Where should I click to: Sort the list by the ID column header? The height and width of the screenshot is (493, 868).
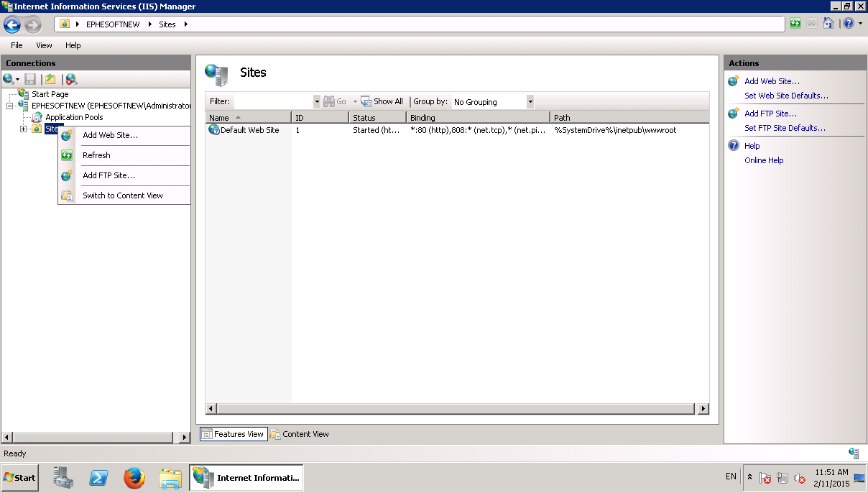[320, 118]
